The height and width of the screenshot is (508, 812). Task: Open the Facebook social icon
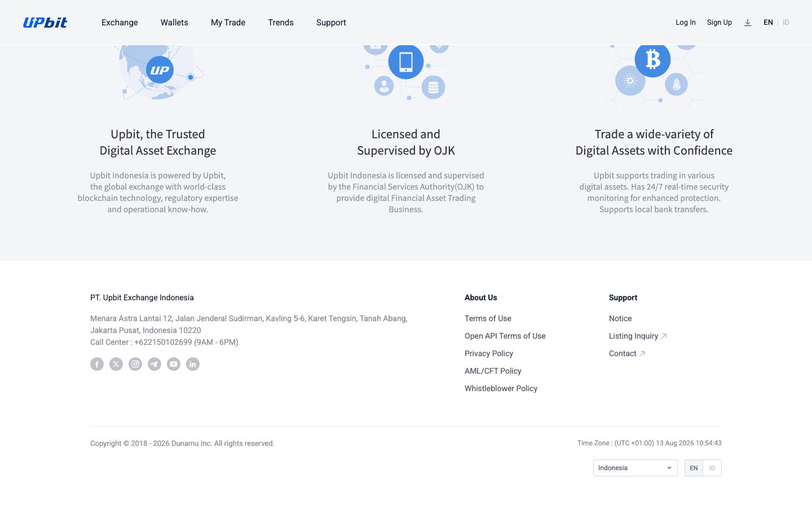97,364
